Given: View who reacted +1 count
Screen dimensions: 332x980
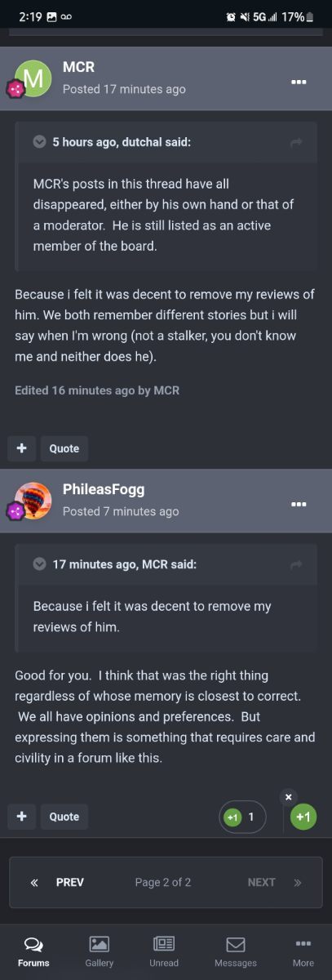Looking at the screenshot, I should coord(242,817).
